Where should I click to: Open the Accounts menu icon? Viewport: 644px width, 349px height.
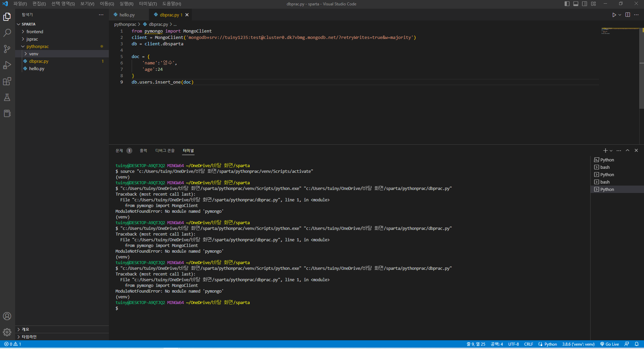pyautogui.click(x=7, y=316)
